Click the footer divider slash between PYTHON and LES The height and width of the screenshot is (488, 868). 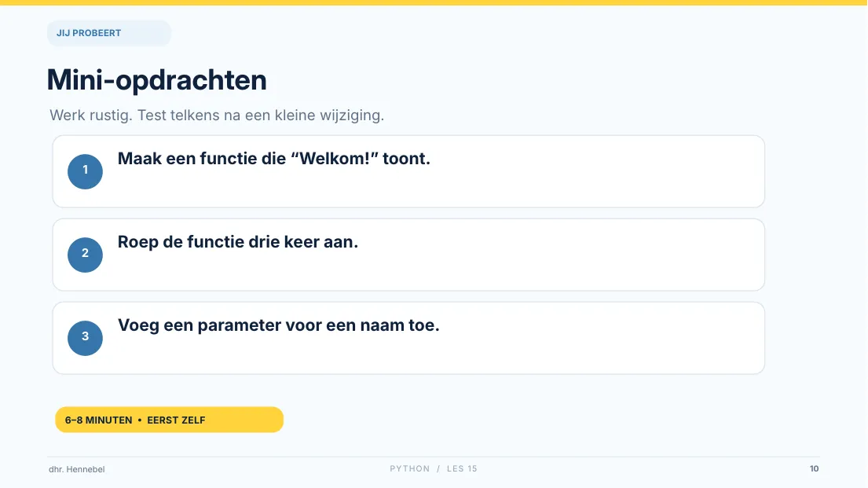(x=438, y=468)
